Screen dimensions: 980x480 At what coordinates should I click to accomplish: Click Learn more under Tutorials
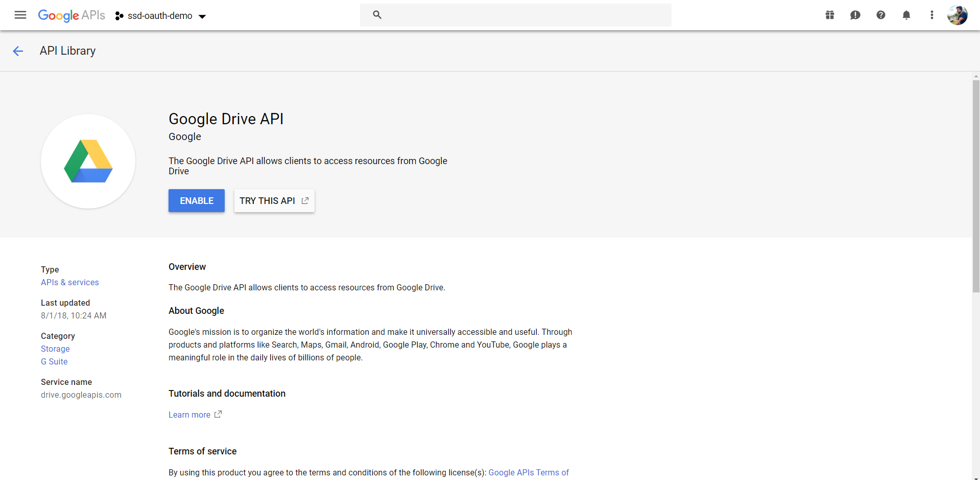189,415
